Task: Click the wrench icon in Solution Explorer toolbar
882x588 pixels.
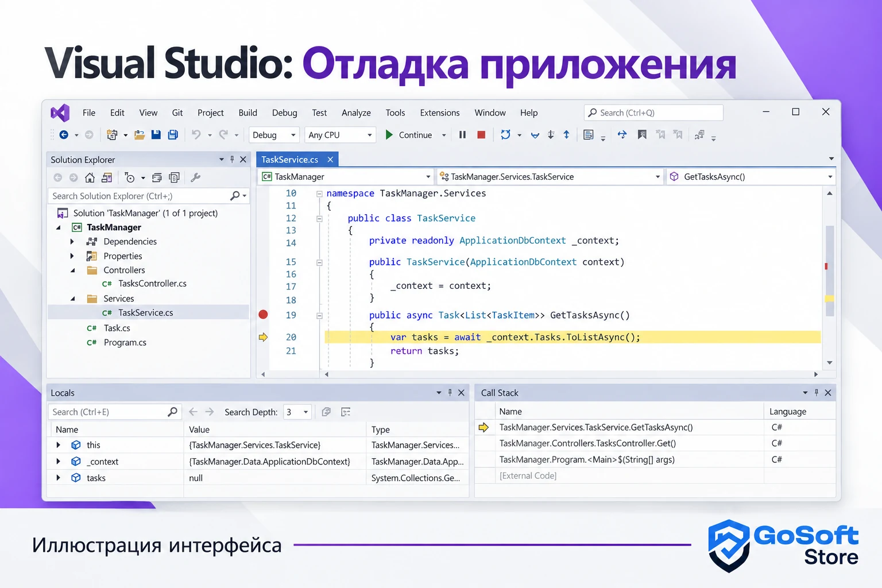Action: click(195, 177)
